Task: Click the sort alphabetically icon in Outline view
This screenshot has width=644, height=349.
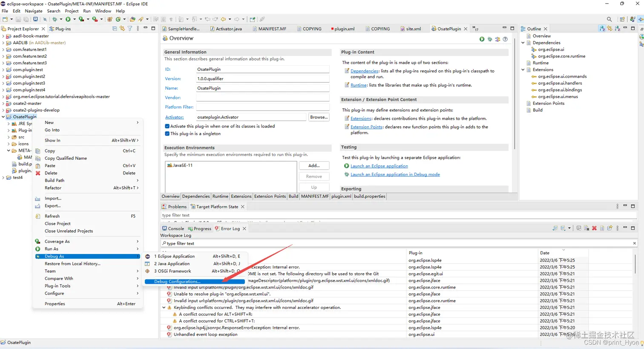Action: pyautogui.click(x=602, y=29)
